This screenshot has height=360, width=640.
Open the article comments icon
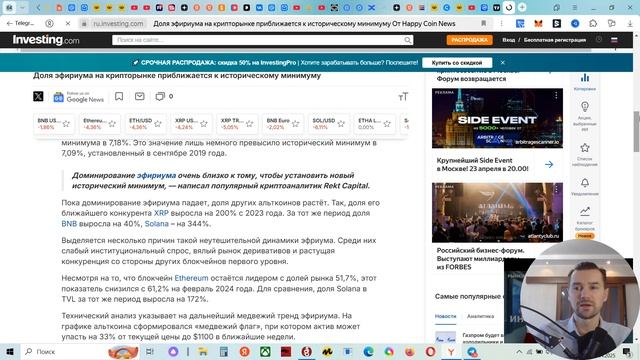click(160, 96)
